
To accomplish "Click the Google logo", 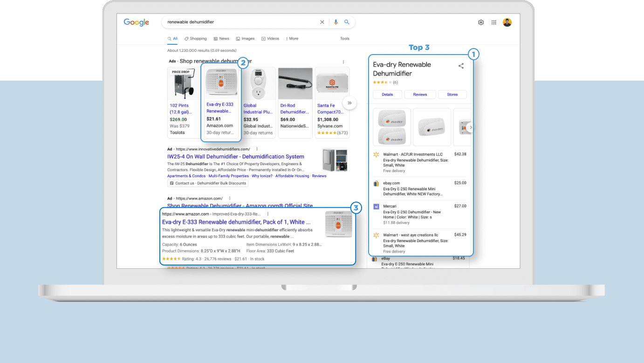I will point(136,22).
